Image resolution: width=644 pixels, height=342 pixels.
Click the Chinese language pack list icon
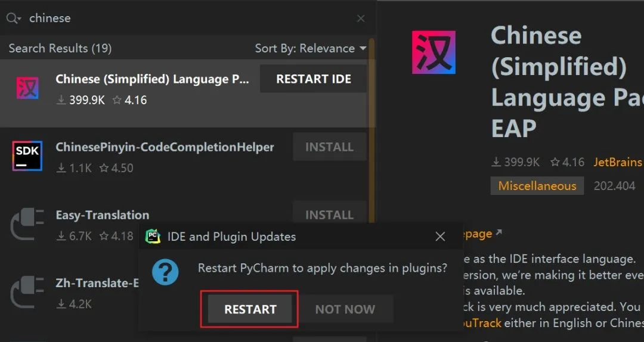[27, 88]
